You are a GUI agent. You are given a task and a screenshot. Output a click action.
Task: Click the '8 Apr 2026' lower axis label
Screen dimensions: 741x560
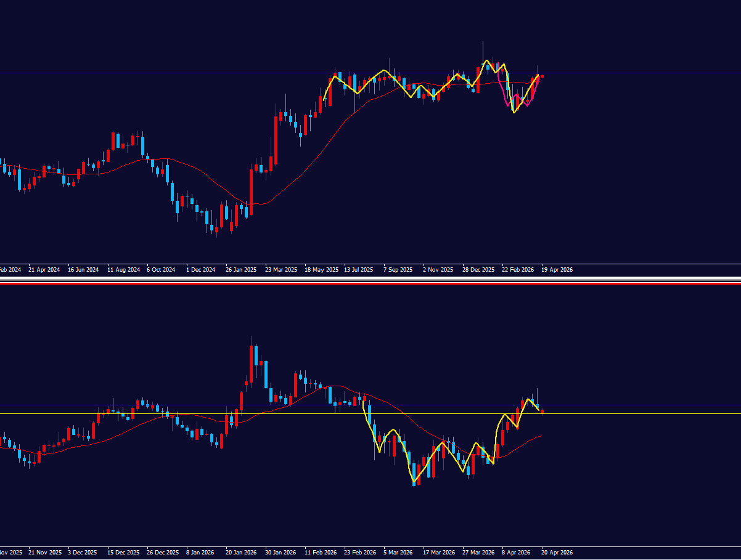516,553
